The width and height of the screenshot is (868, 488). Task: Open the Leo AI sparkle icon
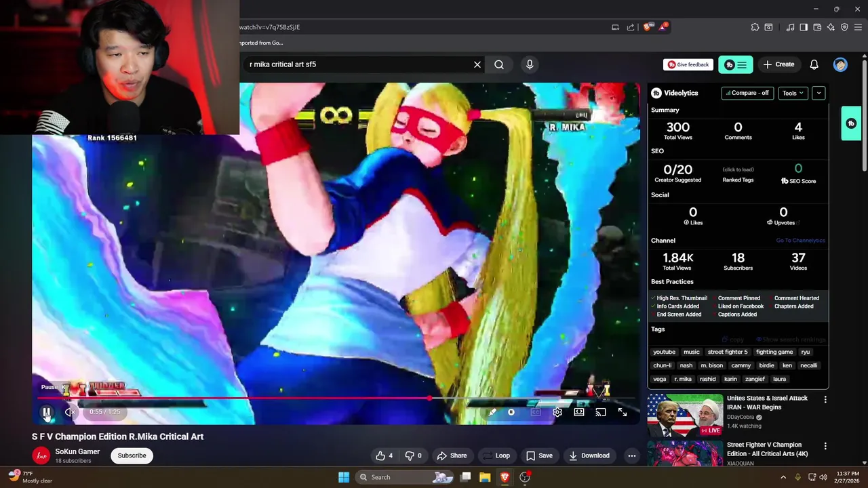(831, 27)
